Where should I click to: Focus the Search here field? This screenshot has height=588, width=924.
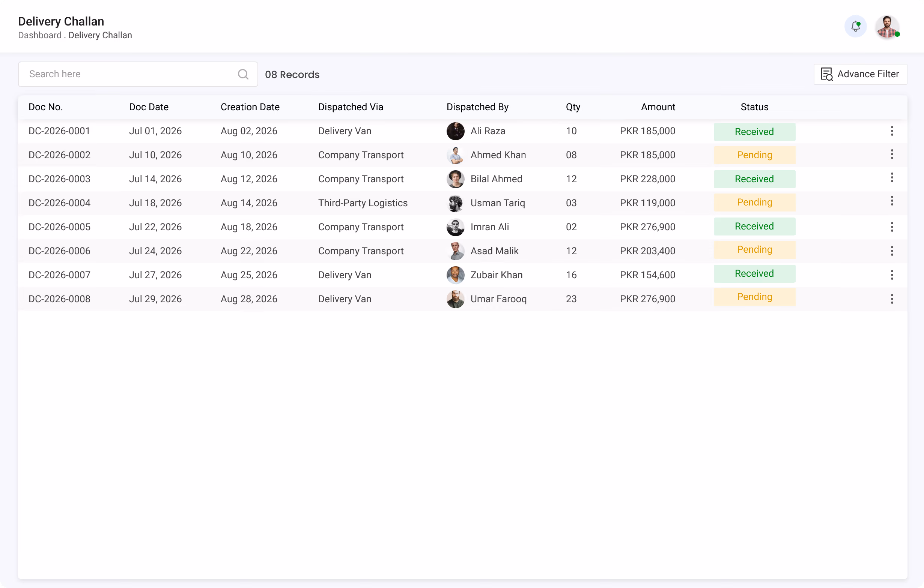pos(138,74)
